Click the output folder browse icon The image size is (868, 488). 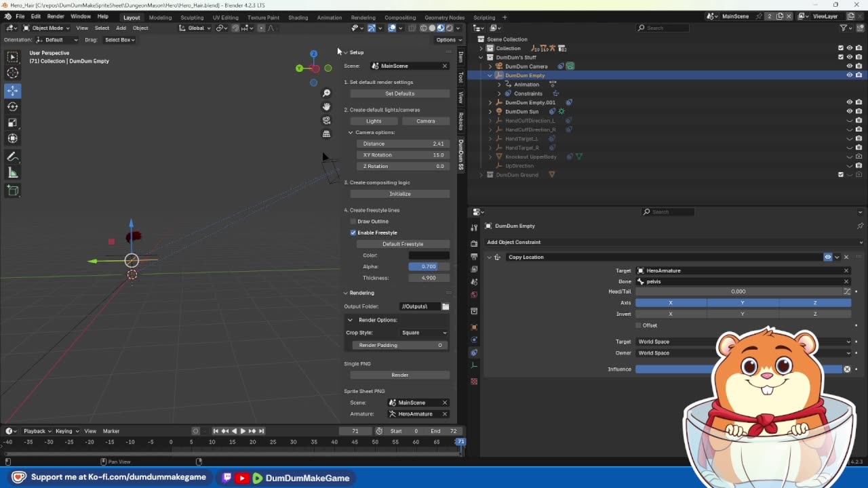pos(446,306)
